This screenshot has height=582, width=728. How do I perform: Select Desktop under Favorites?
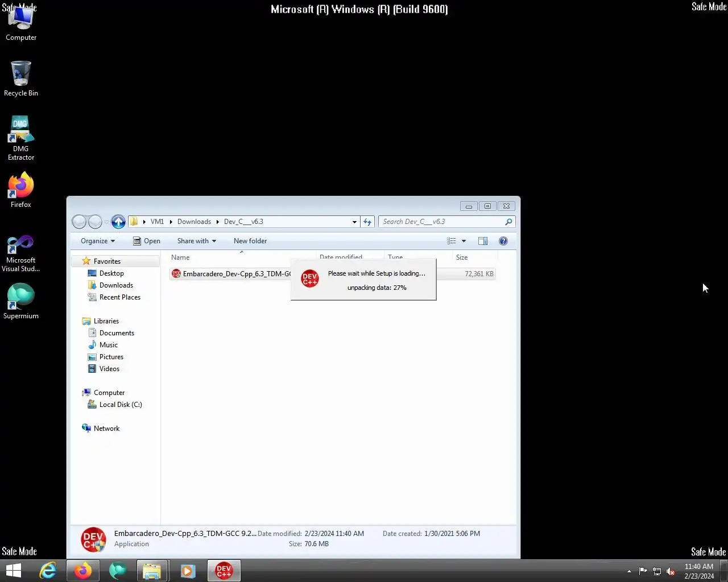[x=111, y=273]
